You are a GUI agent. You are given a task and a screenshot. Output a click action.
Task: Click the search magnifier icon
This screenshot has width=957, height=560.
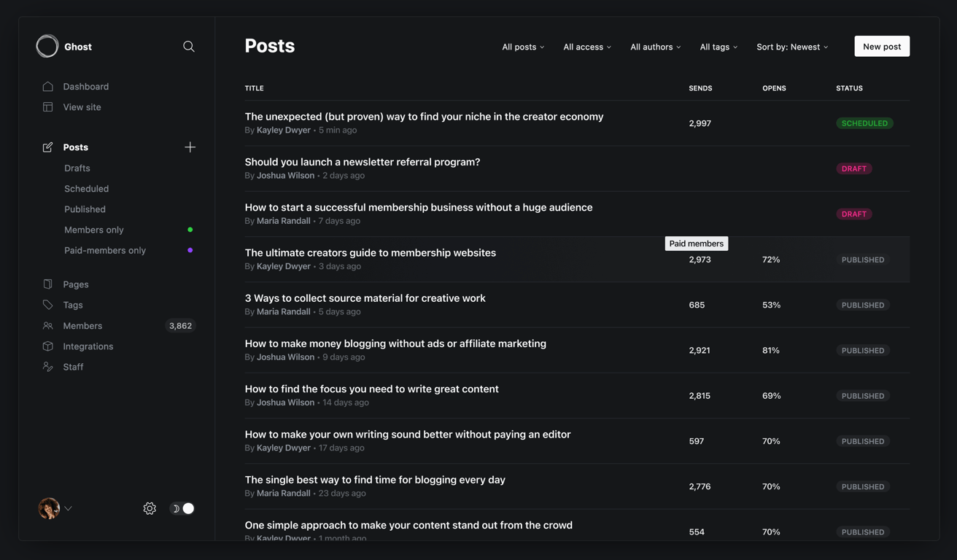[189, 47]
